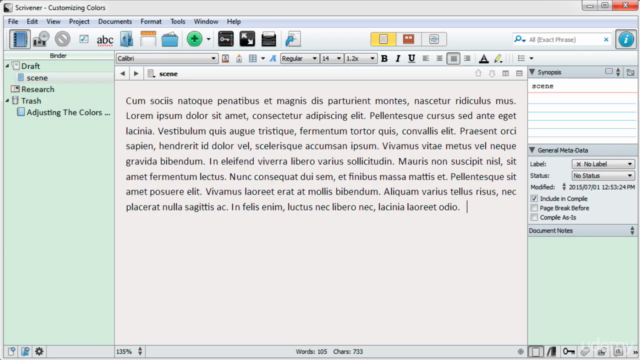Screen dimensions: 640x360
Task: Open the Regular font style dropdown
Action: point(299,58)
